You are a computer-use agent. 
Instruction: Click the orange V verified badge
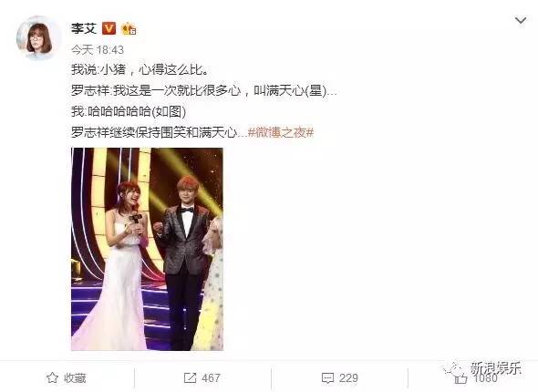pos(109,28)
